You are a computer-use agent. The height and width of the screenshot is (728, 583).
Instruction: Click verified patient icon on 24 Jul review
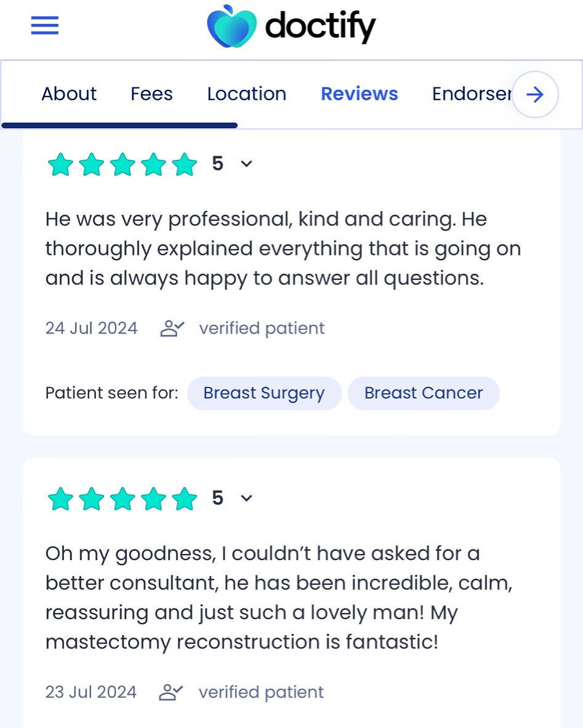[172, 329]
